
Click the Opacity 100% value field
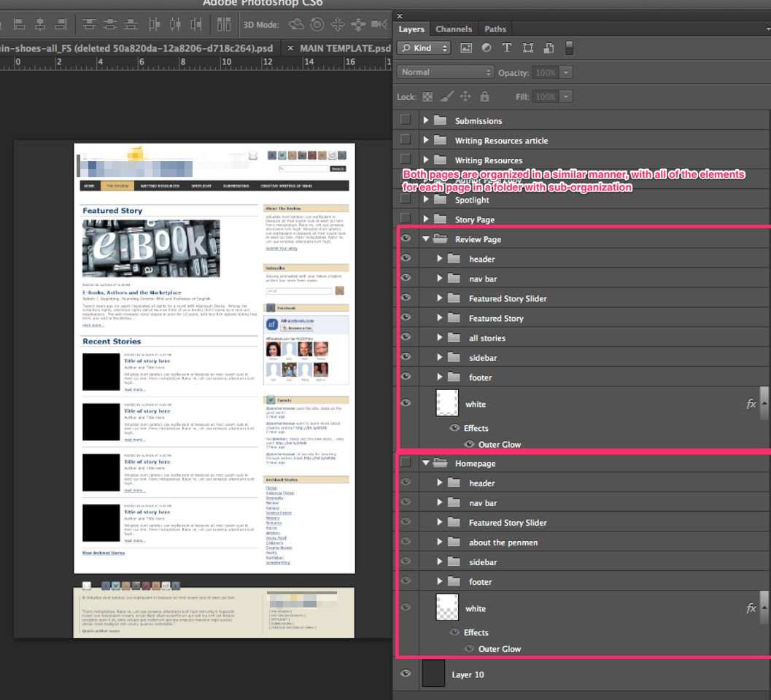tap(546, 72)
